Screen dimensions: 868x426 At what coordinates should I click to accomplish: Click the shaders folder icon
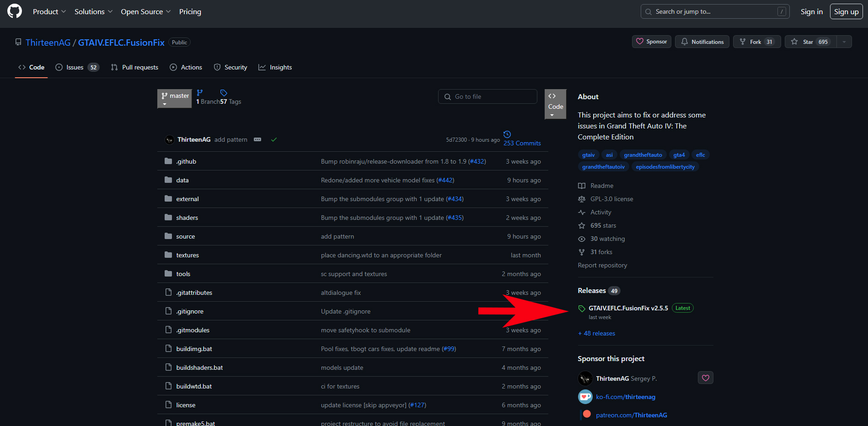tap(168, 218)
